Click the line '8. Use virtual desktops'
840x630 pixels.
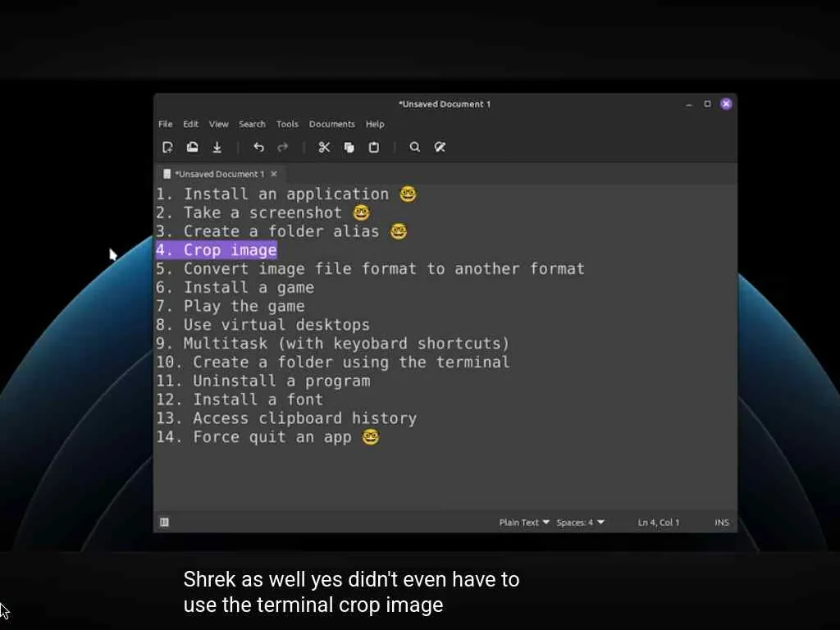pyautogui.click(x=263, y=325)
